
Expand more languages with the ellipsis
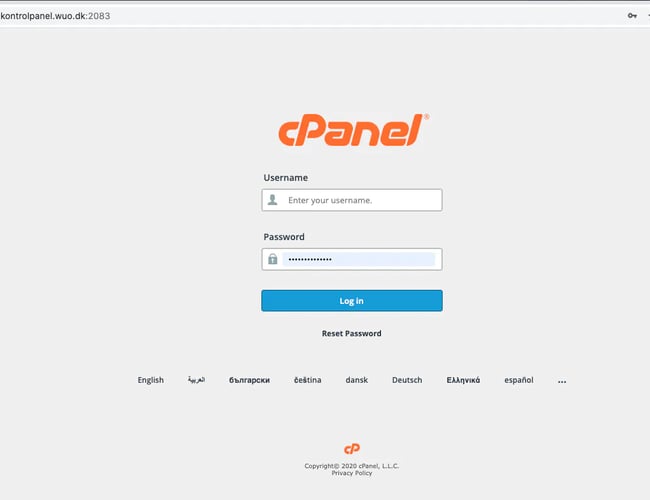coord(562,381)
